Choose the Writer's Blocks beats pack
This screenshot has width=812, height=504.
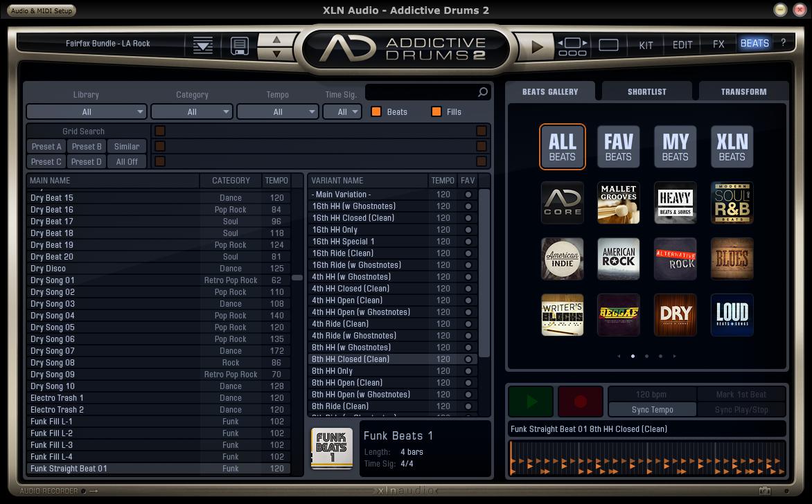pyautogui.click(x=563, y=314)
